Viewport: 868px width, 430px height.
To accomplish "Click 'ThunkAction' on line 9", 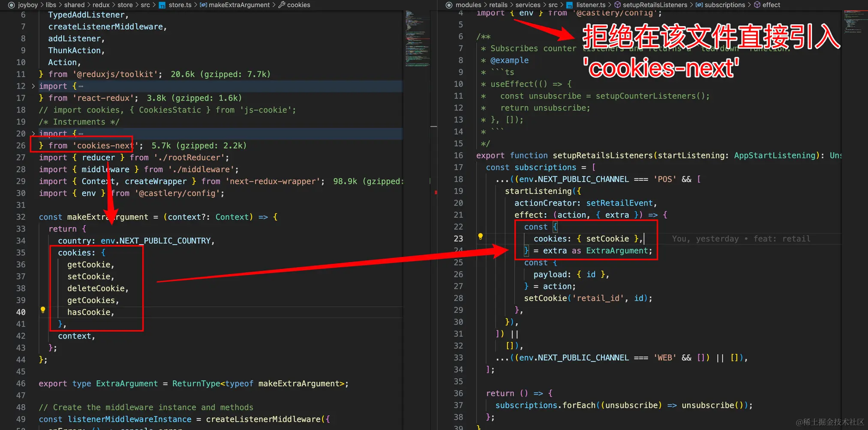I will pyautogui.click(x=74, y=51).
